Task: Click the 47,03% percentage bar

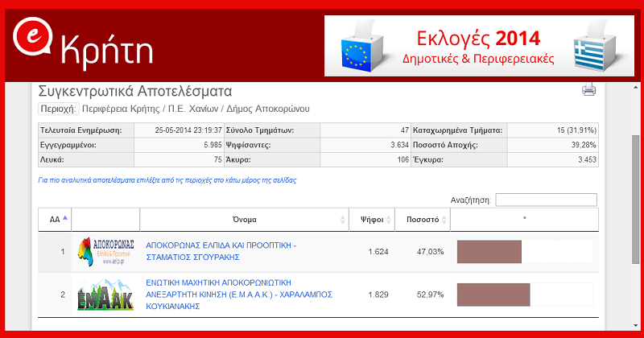Action: point(489,252)
